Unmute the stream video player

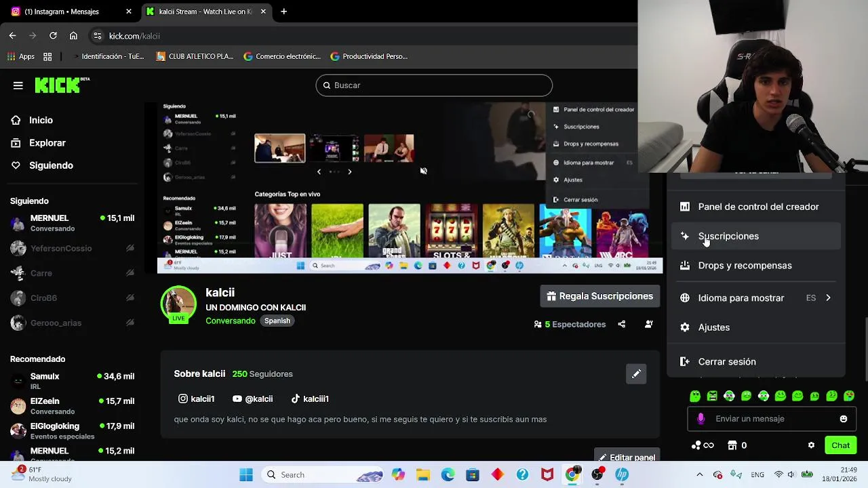click(423, 171)
